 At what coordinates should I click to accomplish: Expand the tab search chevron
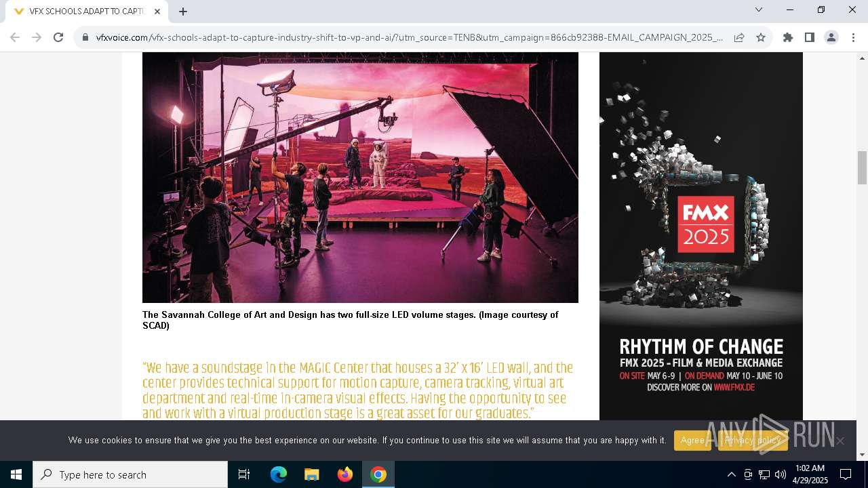[759, 9]
